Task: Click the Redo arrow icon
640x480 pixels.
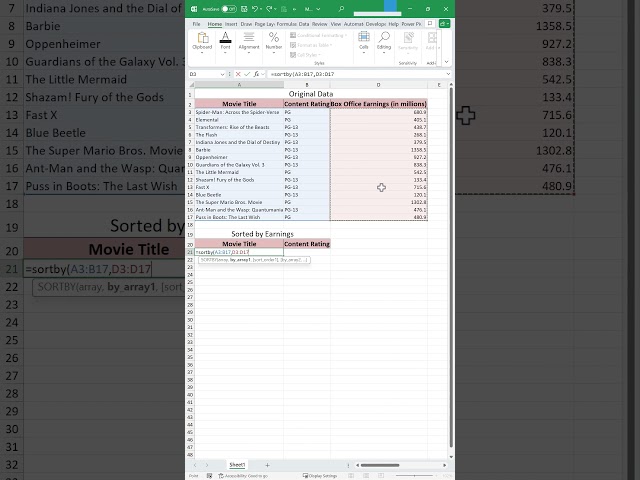Action: tap(269, 9)
